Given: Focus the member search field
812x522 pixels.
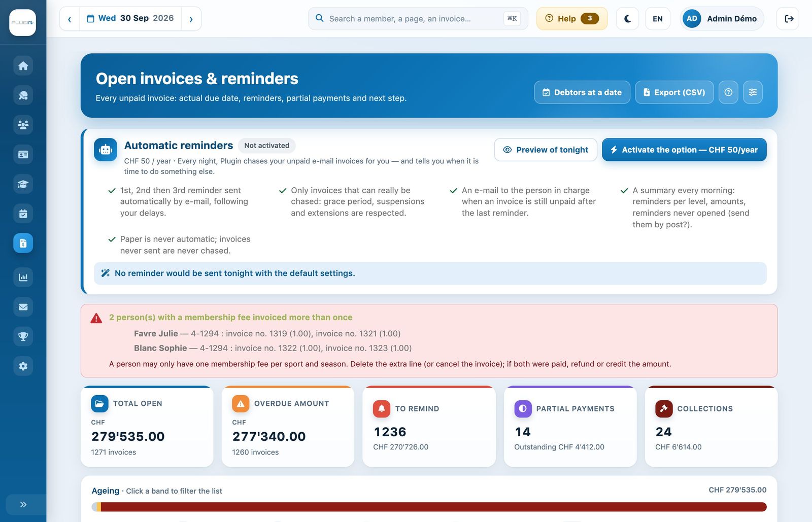Looking at the screenshot, I should click(x=418, y=19).
